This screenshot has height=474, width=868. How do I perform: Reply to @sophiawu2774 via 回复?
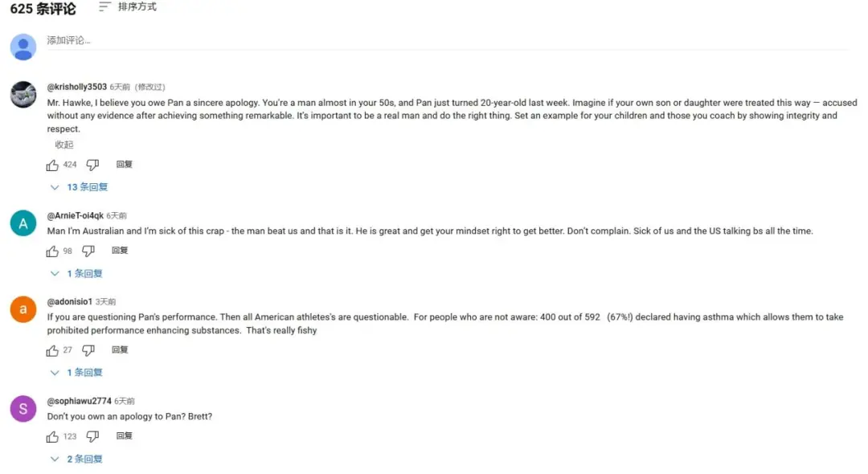click(125, 436)
